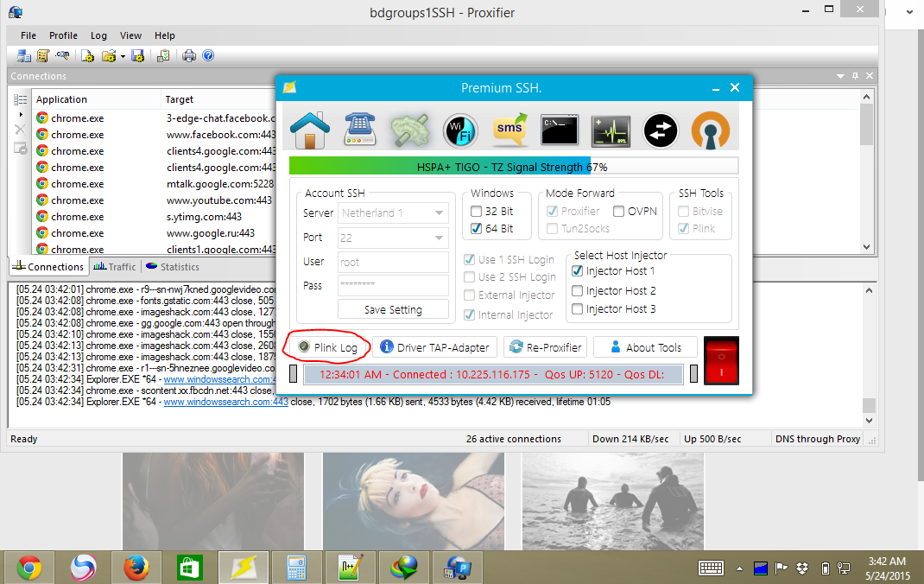Image resolution: width=924 pixels, height=584 pixels.
Task: Open the File menu
Action: [x=28, y=35]
